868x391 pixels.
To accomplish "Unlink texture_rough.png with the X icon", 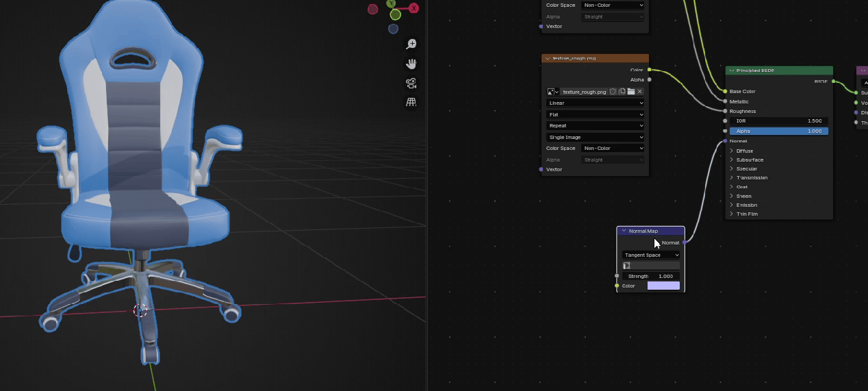I will coord(640,92).
